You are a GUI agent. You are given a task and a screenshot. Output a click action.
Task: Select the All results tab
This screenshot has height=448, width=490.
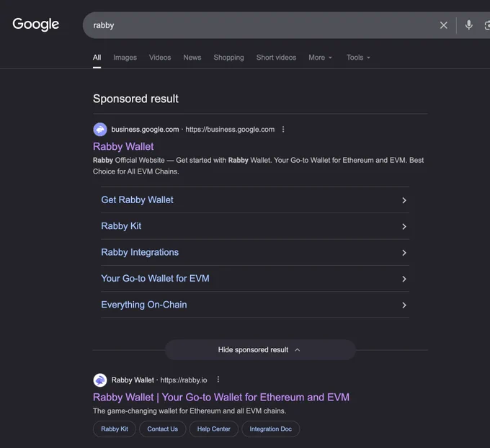[97, 58]
